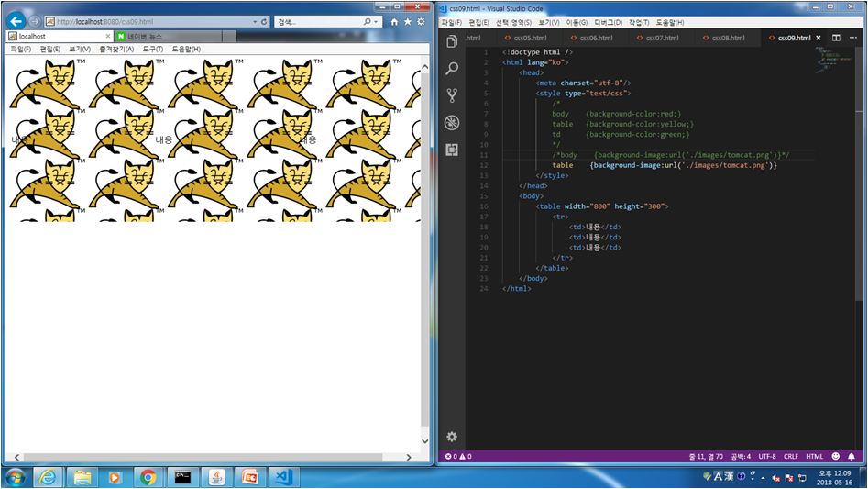Open the media player taskbar icon
The image size is (868, 489).
click(x=115, y=477)
